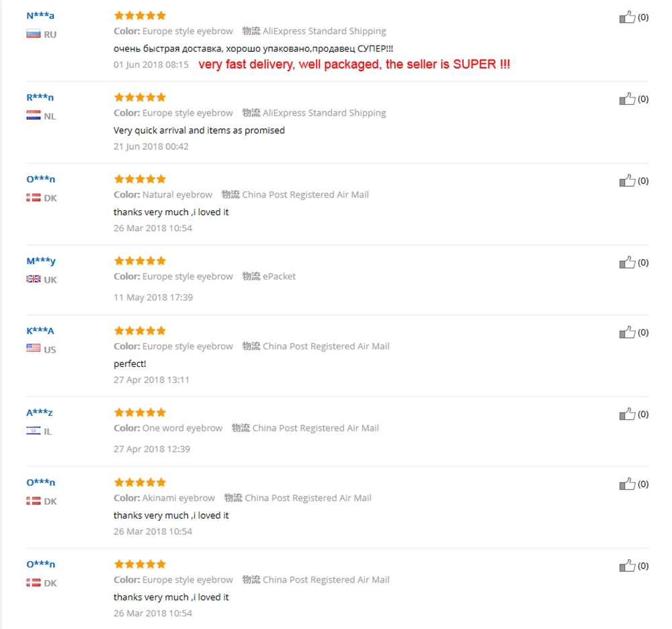Like the Akinami eyebrow review
The width and height of the screenshot is (672, 629).
[627, 484]
